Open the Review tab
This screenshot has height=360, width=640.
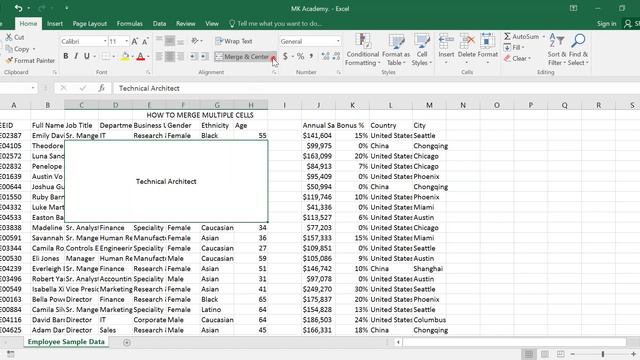185,24
